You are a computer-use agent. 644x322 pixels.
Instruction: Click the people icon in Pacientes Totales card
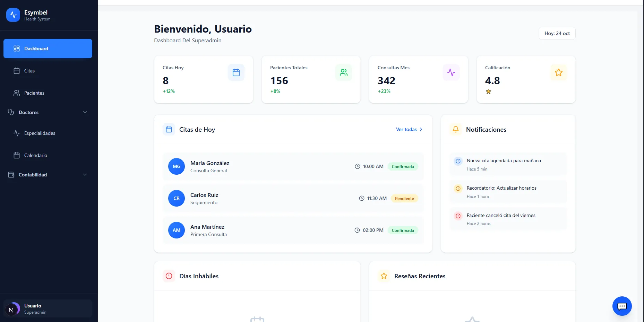point(343,72)
